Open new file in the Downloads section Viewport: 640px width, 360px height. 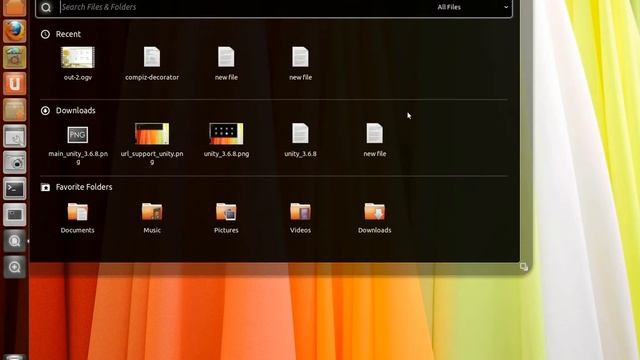click(375, 140)
